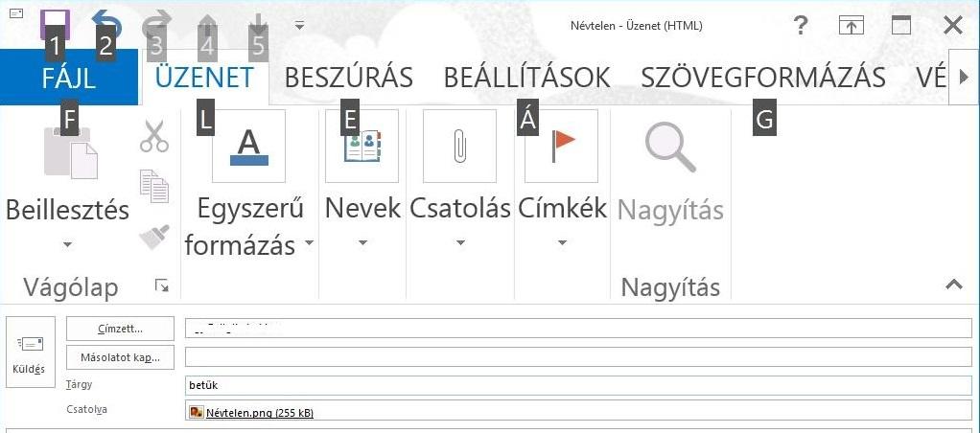Select the Névtelen.png attachment
The image size is (980, 433).
click(x=252, y=412)
